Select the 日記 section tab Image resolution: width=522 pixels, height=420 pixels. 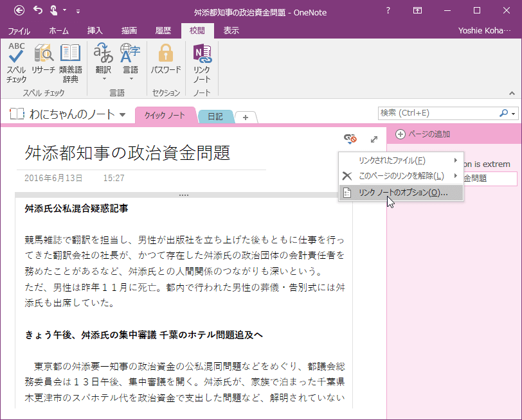(x=215, y=116)
